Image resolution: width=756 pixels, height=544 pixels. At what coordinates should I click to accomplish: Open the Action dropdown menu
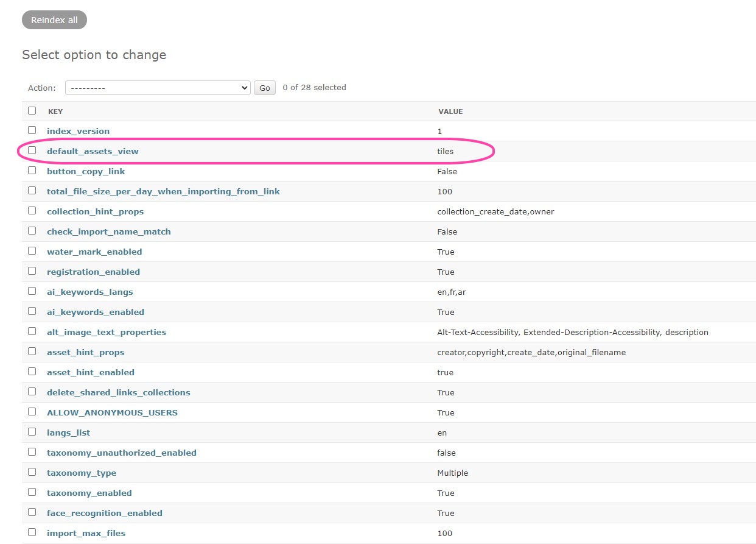pos(158,88)
